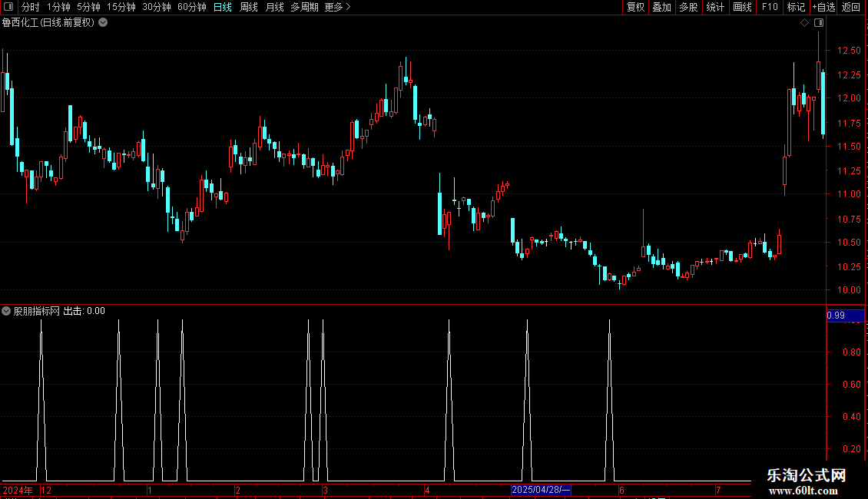Image resolution: width=868 pixels, height=499 pixels.
Task: Click the 叠加 overlay button
Action: [661, 7]
